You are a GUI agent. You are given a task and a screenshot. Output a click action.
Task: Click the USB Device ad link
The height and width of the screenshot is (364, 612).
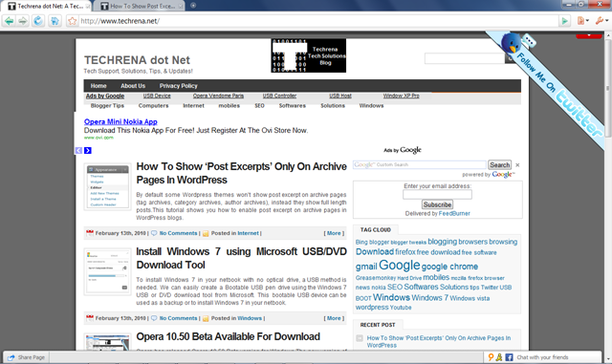click(157, 96)
